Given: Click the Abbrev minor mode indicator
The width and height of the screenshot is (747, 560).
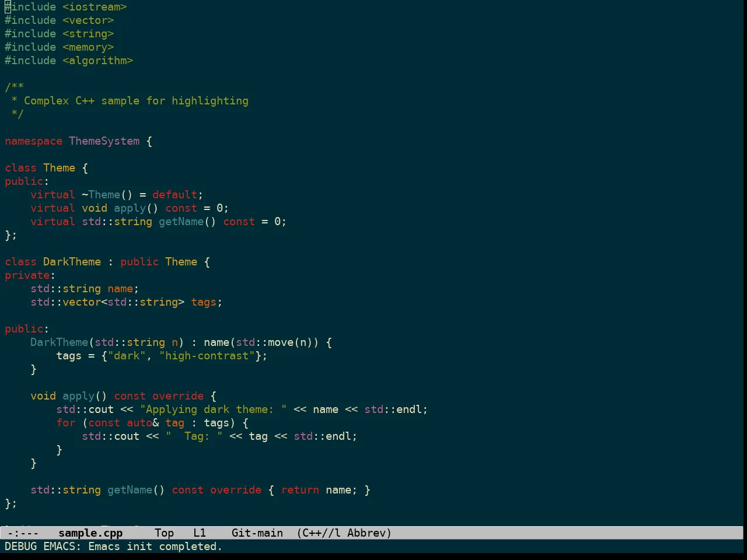Looking at the screenshot, I should click(369, 533).
